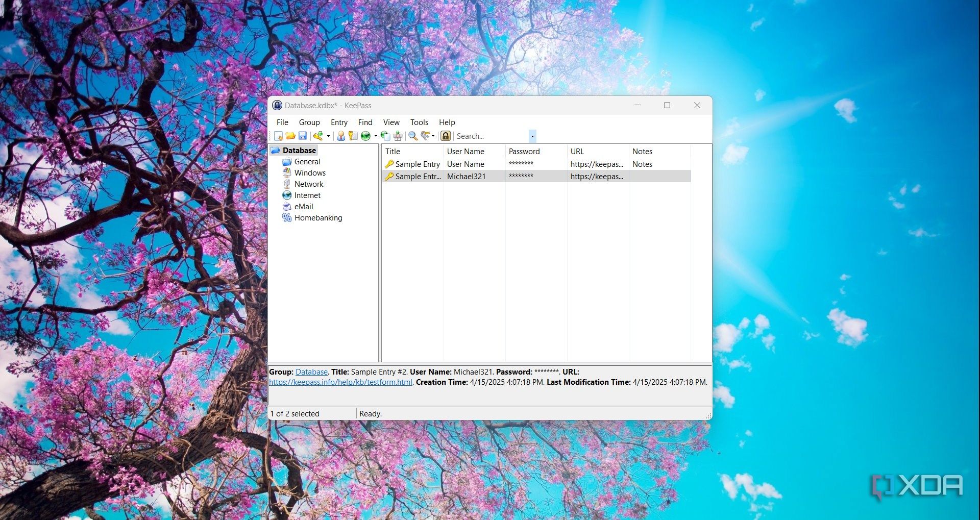Lock the workspace with the padlock icon
This screenshot has width=980, height=520.
[446, 136]
